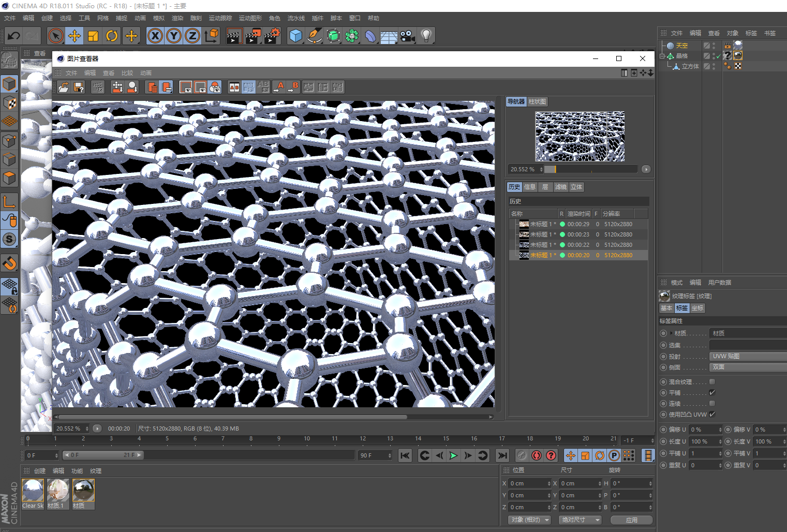The image size is (787, 532).
Task: Click the 应用 apply button
Action: click(x=632, y=520)
